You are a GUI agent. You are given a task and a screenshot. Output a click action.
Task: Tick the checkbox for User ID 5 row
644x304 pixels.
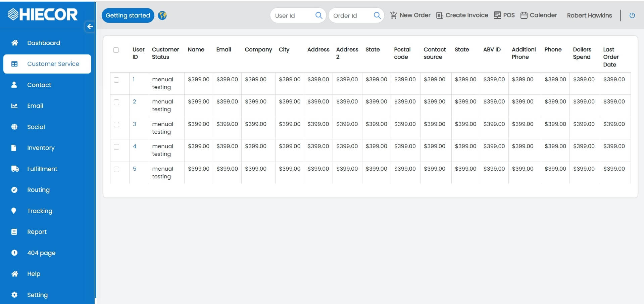tap(116, 169)
